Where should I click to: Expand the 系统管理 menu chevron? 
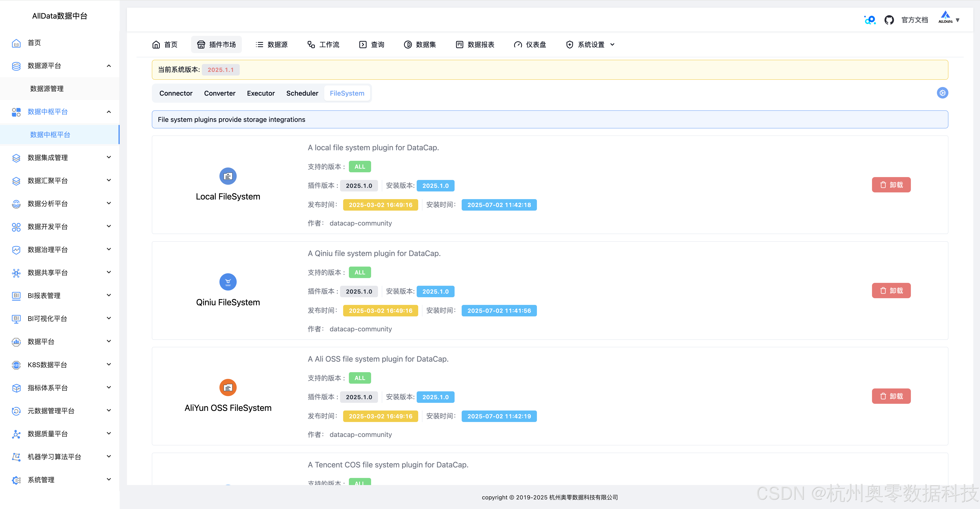109,479
